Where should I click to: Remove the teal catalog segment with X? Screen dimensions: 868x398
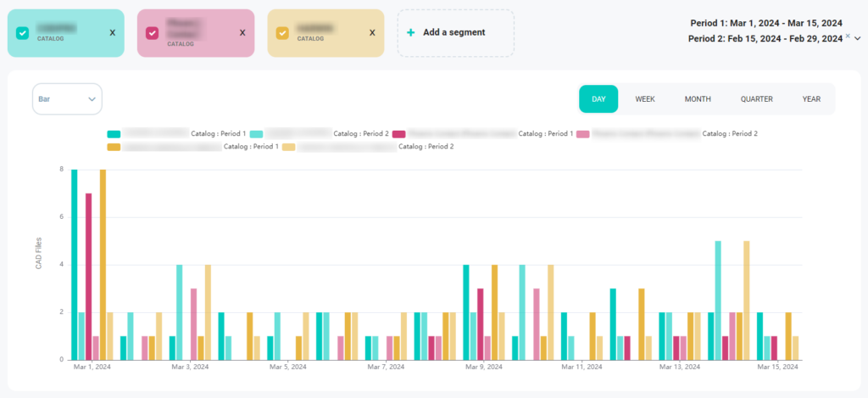[x=113, y=33]
